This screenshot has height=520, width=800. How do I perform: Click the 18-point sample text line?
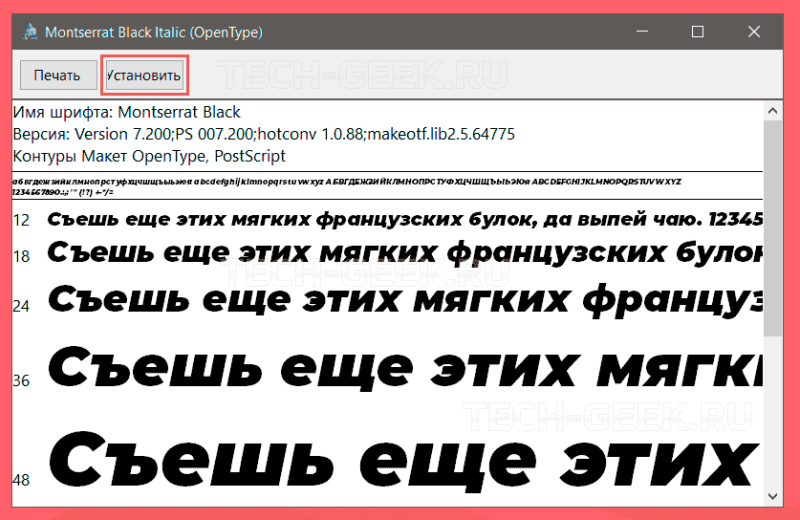[405, 253]
